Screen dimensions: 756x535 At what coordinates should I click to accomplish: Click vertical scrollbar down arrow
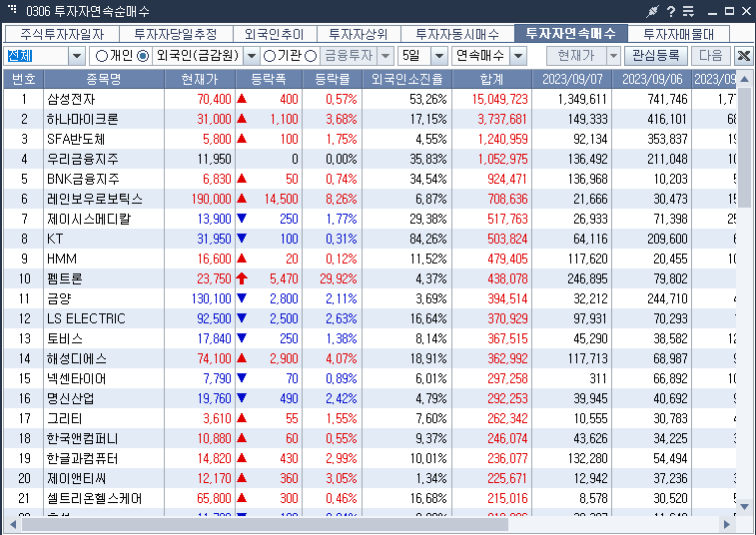(744, 507)
